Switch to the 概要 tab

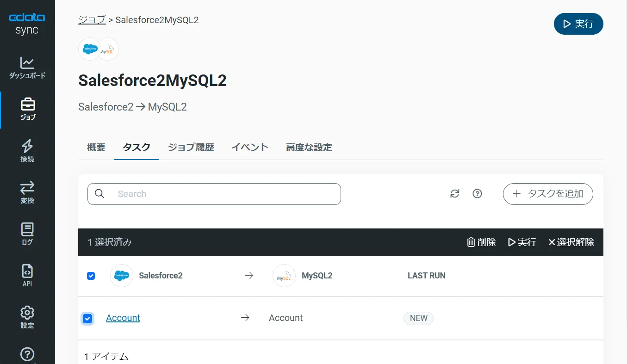pos(96,147)
